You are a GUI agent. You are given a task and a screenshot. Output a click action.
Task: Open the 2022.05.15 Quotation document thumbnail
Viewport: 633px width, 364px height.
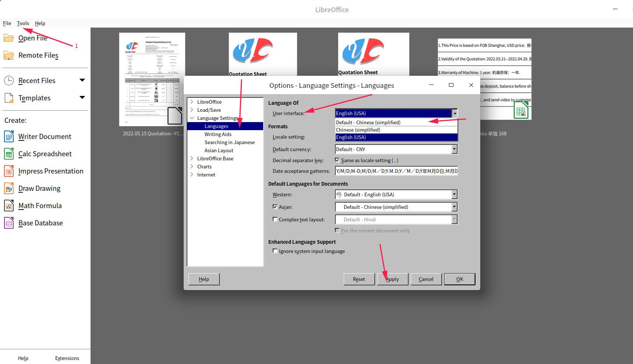(x=152, y=79)
